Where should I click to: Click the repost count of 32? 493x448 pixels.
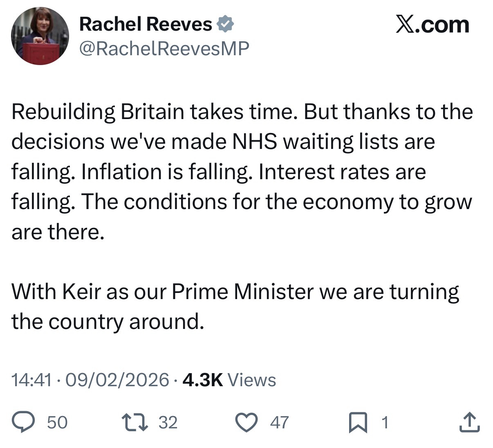168,423
